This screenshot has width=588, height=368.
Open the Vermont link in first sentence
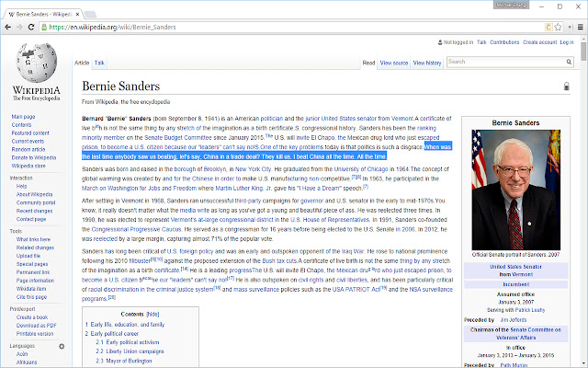click(x=402, y=119)
